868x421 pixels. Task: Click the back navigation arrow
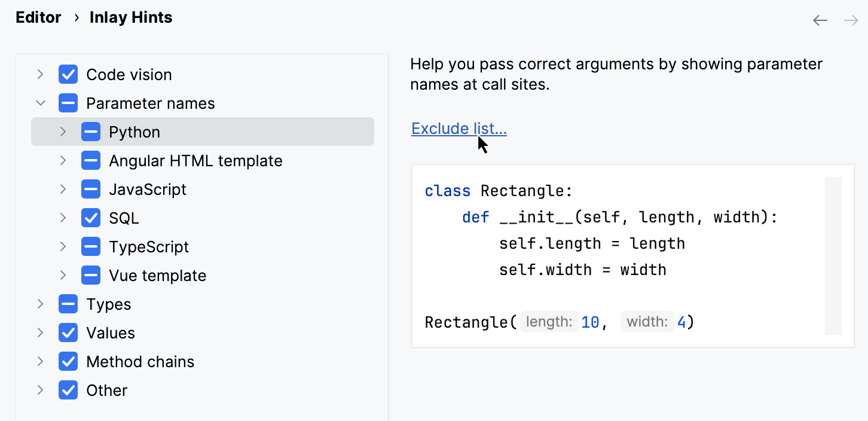point(820,20)
